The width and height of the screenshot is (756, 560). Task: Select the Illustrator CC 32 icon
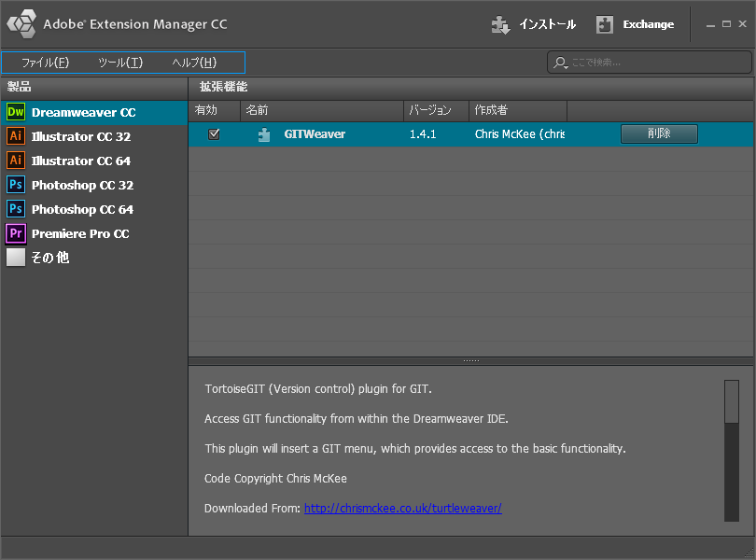tap(16, 136)
